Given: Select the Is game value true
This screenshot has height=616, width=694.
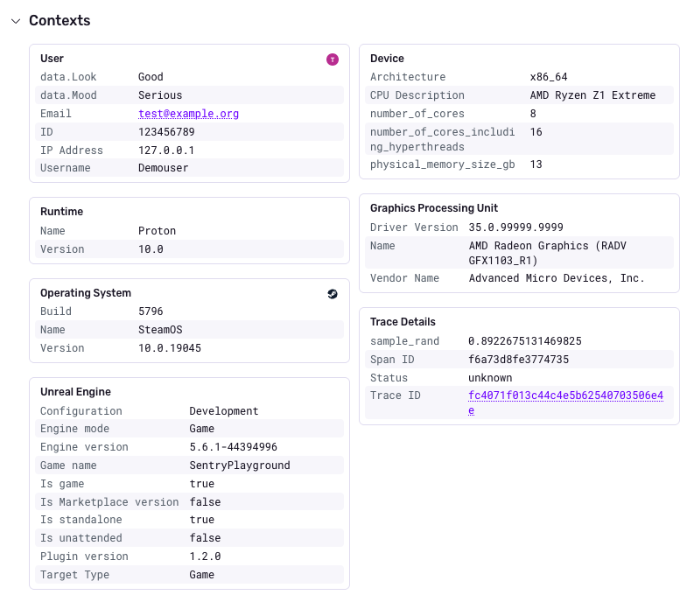Looking at the screenshot, I should pyautogui.click(x=202, y=484).
